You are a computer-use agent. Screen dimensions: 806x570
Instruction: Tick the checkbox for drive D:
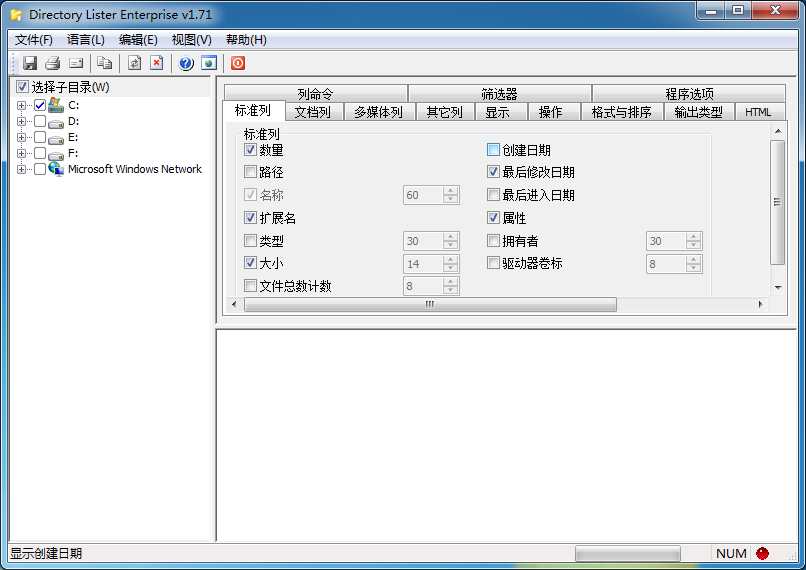pyautogui.click(x=40, y=121)
